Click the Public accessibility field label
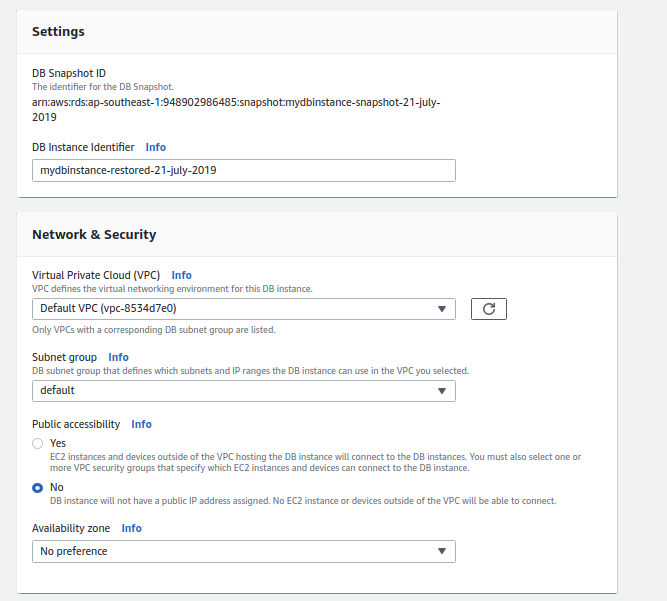Screen dimensions: 667x601 point(76,424)
